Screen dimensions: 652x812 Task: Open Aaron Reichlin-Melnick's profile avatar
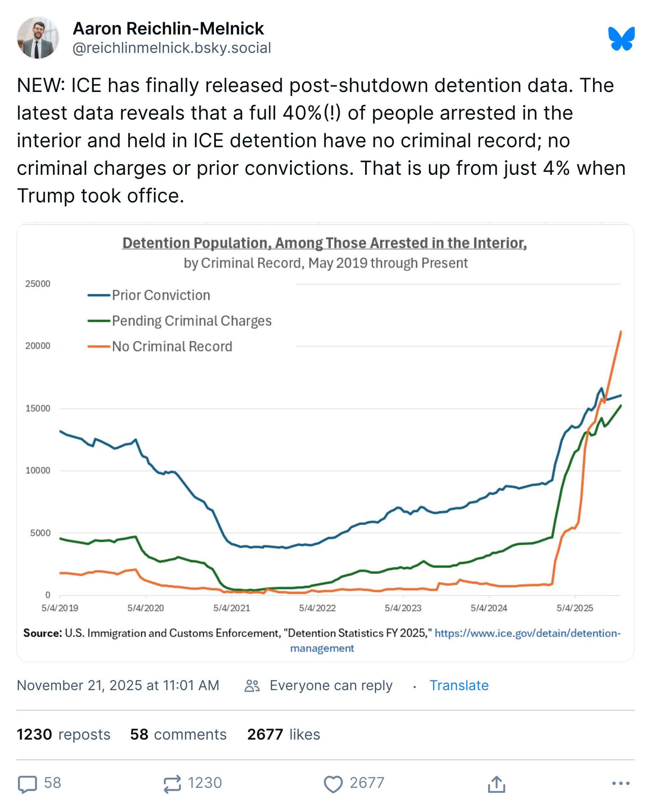38,38
